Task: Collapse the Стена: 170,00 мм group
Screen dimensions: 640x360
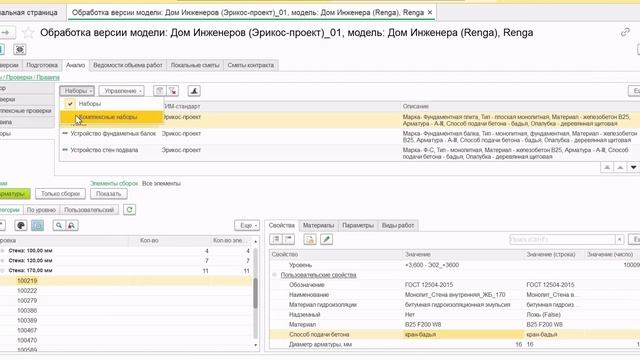Action: (2, 271)
